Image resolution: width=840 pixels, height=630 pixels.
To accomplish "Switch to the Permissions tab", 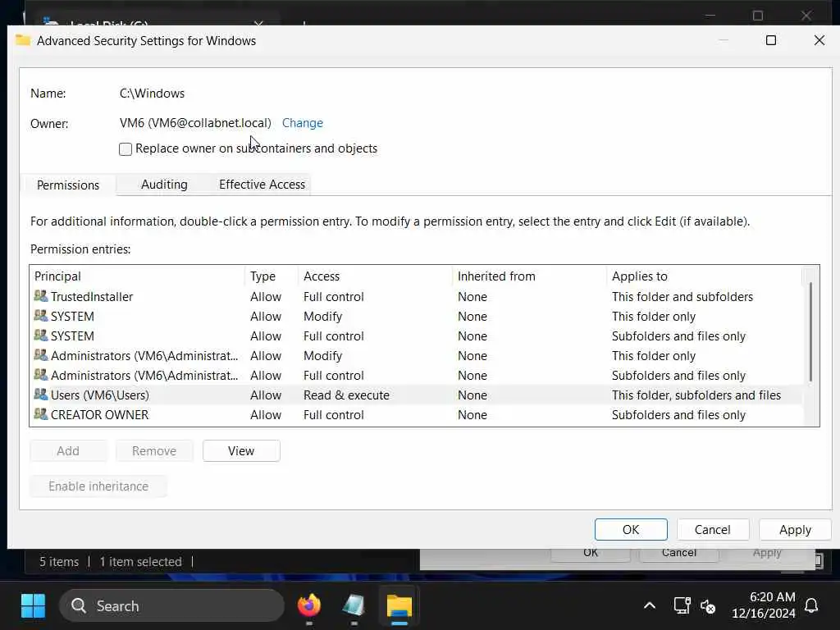I will point(68,185).
